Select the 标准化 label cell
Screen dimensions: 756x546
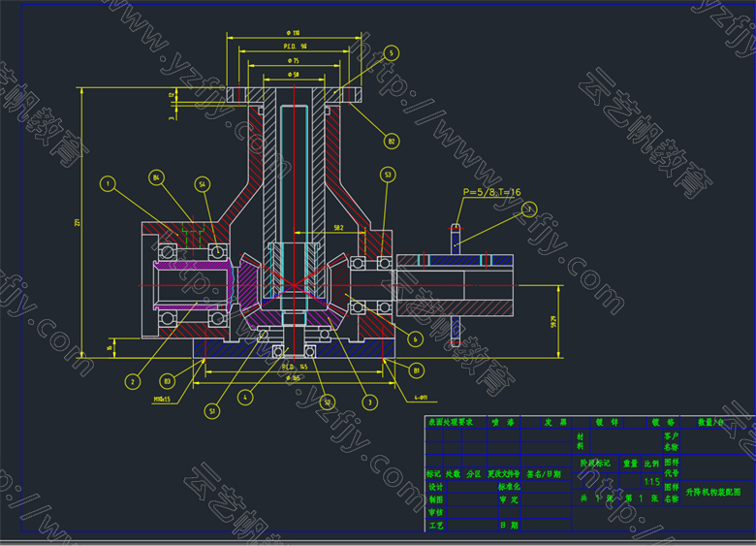click(x=509, y=487)
